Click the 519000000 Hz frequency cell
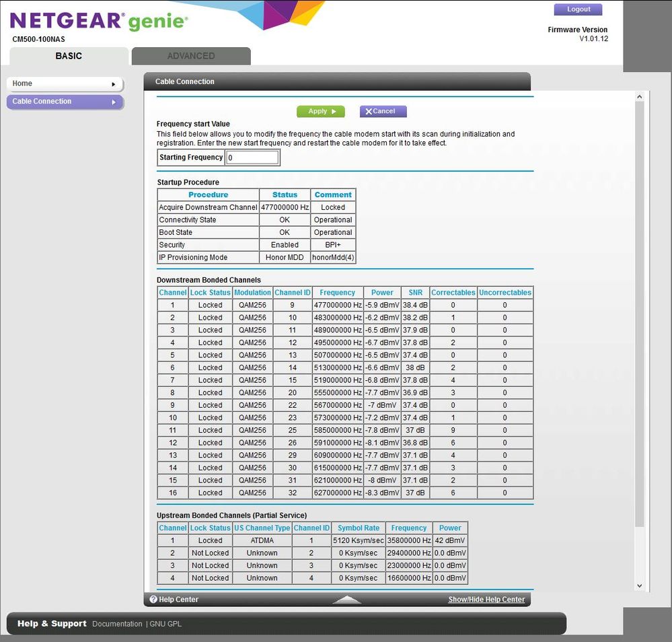Image resolution: width=672 pixels, height=642 pixels. pos(338,380)
